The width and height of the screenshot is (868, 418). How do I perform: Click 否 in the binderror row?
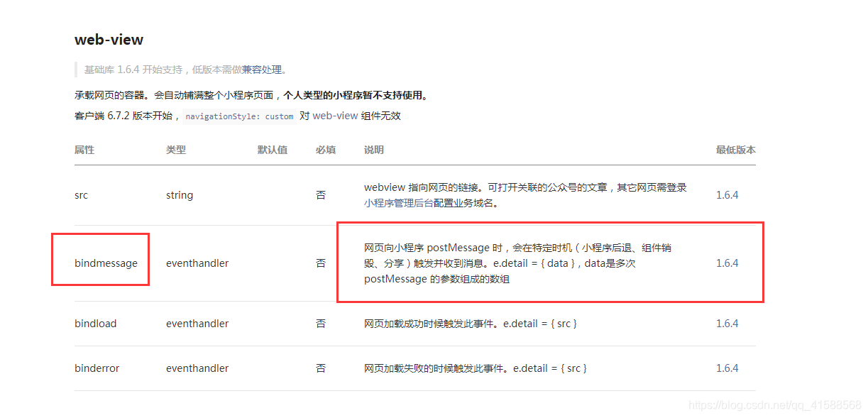321,368
